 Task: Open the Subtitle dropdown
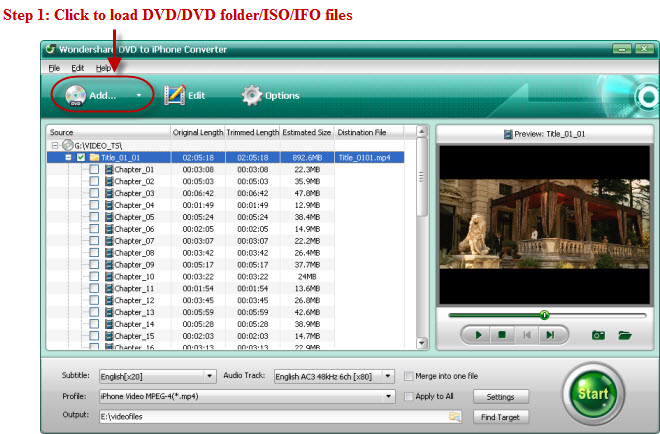click(209, 376)
